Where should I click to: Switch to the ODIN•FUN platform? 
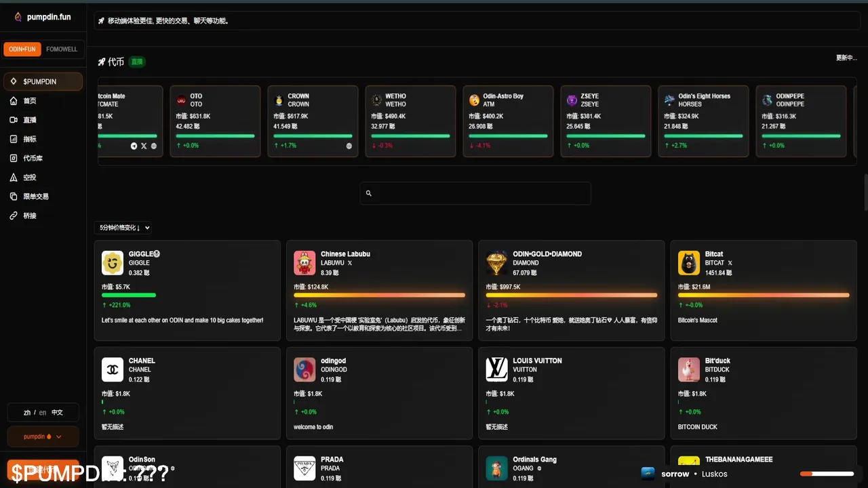(22, 49)
